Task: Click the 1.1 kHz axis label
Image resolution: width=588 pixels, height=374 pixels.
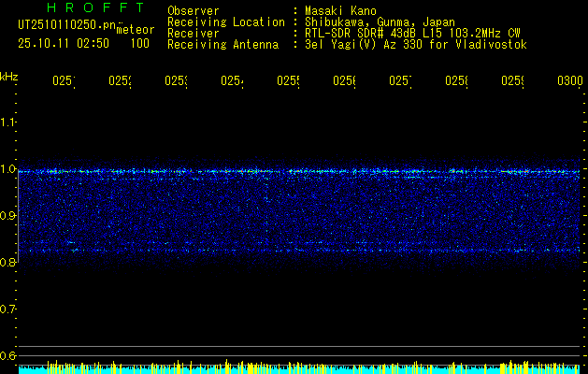Action: pos(7,122)
